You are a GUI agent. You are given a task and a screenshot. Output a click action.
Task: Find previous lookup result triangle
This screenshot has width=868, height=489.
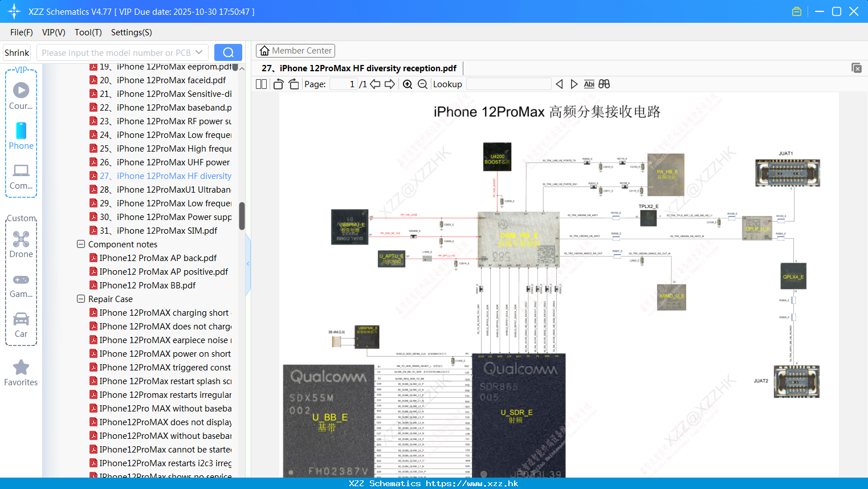559,84
